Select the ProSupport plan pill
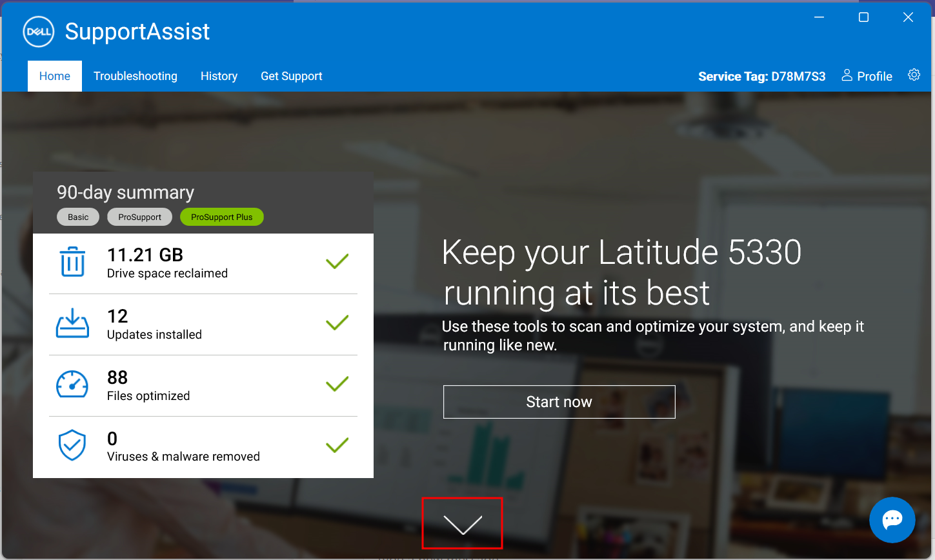 coord(140,217)
